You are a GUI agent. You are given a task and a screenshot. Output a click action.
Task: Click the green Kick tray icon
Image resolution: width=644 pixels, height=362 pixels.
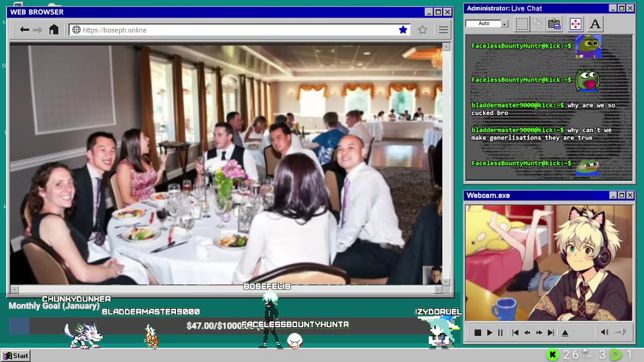click(553, 355)
